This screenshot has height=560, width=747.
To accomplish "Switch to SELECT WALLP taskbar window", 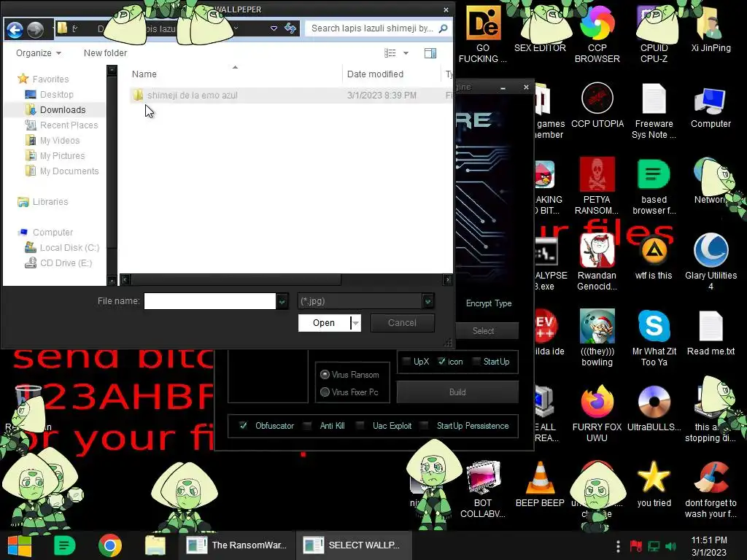I will 354,545.
